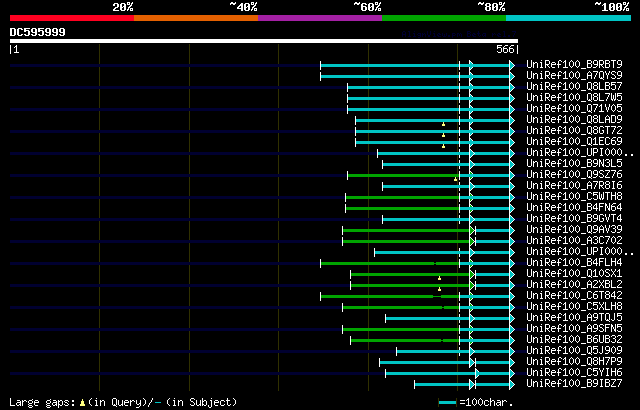Click the yellow query-gap marker on Q1EC69 row
This screenshot has height=410, width=640.
tap(443, 146)
